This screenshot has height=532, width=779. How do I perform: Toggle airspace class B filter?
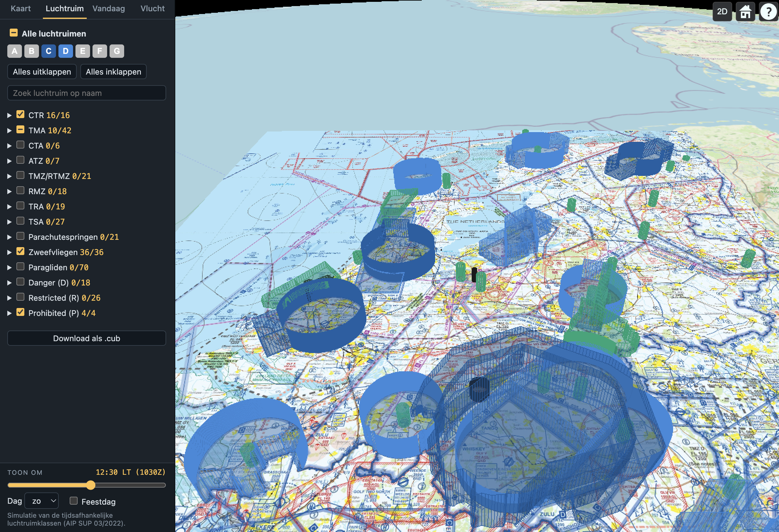(x=32, y=51)
